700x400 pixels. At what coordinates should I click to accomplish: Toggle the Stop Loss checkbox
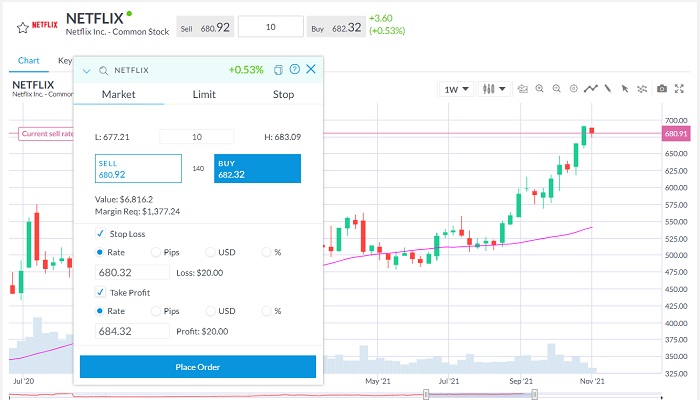pos(100,233)
